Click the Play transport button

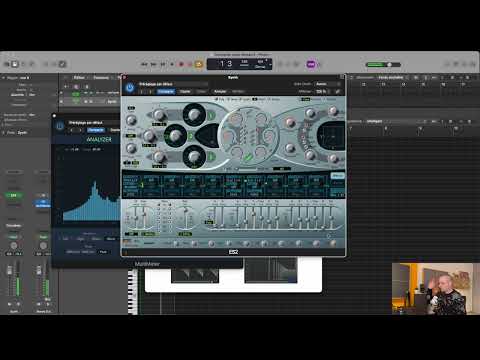[x=172, y=64]
